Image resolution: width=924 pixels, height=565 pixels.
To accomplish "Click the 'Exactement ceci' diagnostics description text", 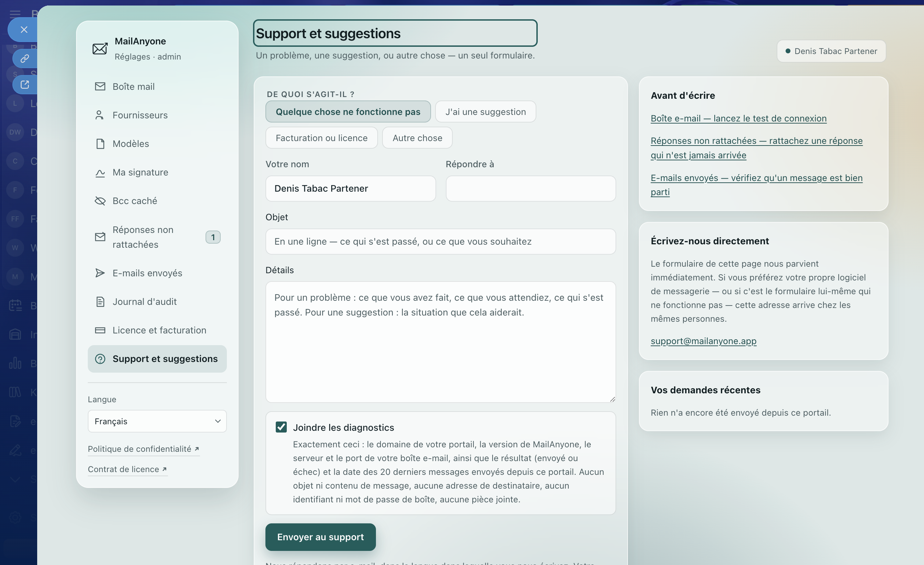I will click(449, 472).
